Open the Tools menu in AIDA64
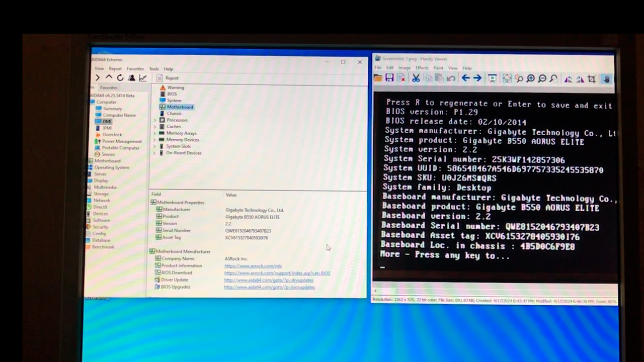 (154, 69)
